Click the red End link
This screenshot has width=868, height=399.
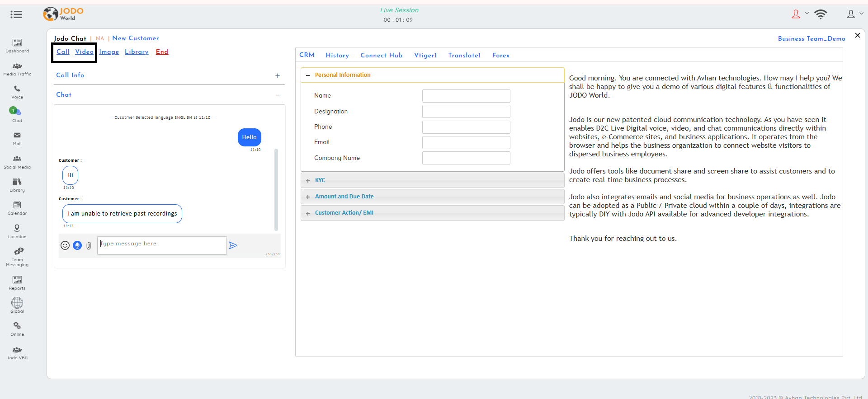coord(162,52)
